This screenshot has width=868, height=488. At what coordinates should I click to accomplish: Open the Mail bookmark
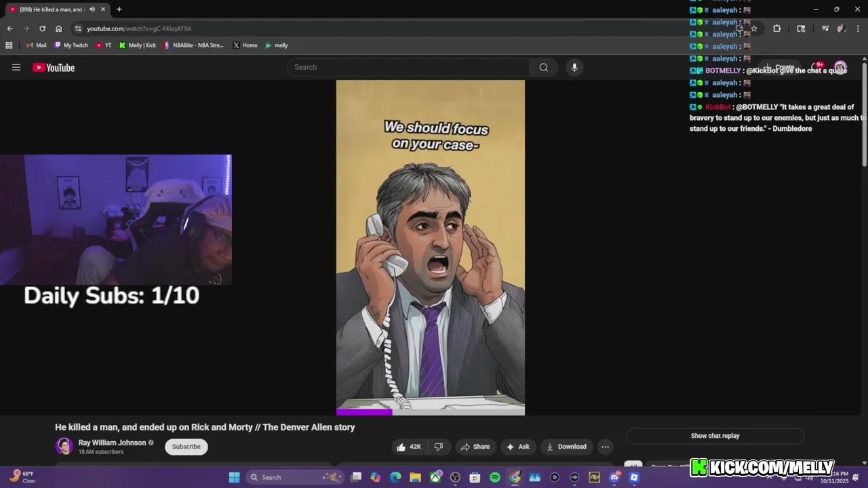[37, 45]
